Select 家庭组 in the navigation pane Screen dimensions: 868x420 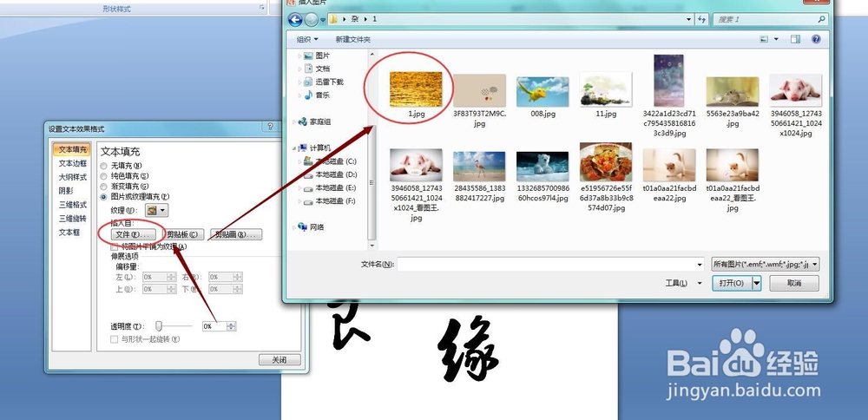tap(314, 121)
